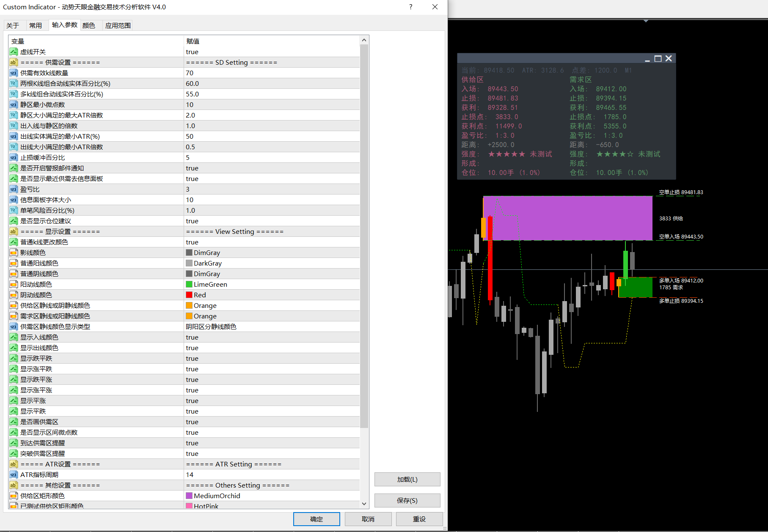
Task: Click the color icon beside 阳动线颜色
Action: (14, 284)
